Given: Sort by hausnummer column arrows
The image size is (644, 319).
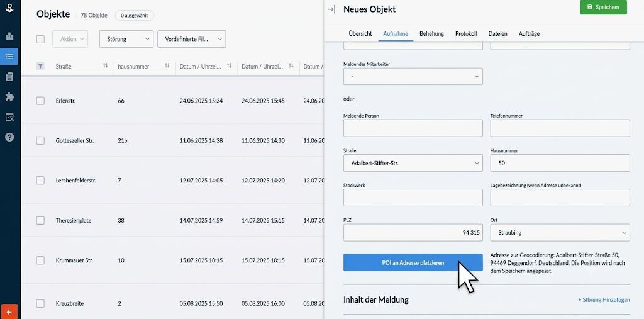Looking at the screenshot, I should click(167, 66).
